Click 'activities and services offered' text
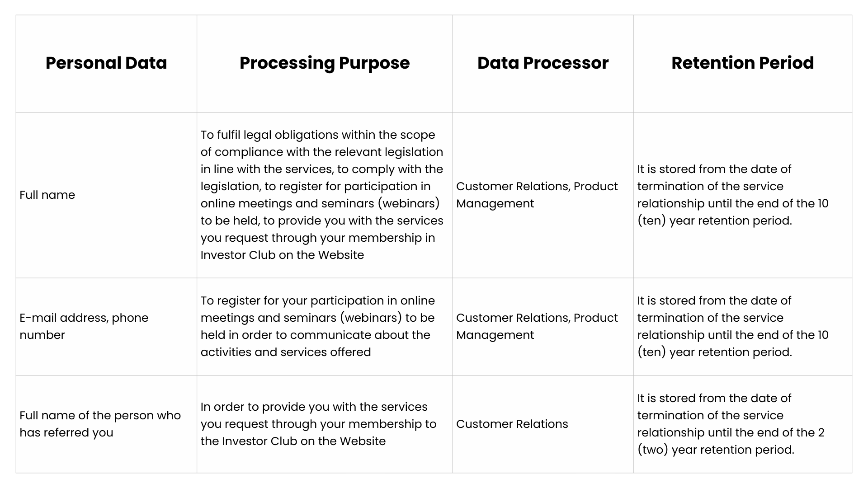 [286, 352]
